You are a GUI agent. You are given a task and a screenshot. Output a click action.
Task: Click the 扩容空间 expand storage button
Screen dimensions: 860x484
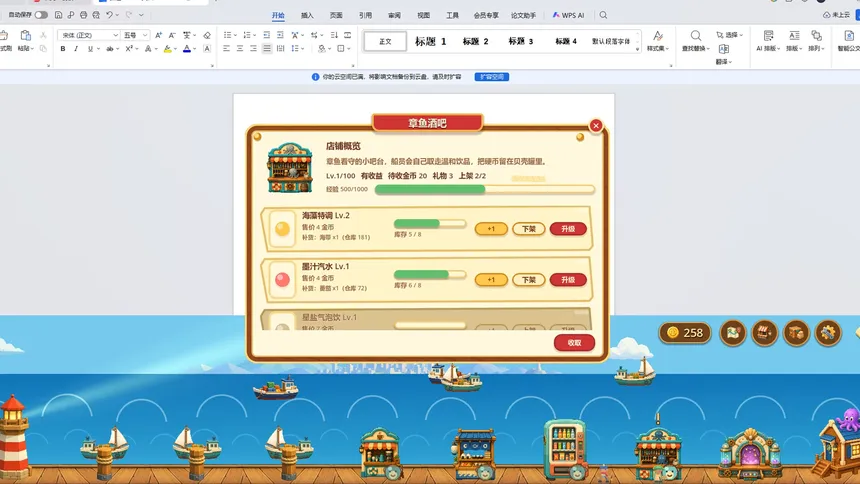point(491,77)
